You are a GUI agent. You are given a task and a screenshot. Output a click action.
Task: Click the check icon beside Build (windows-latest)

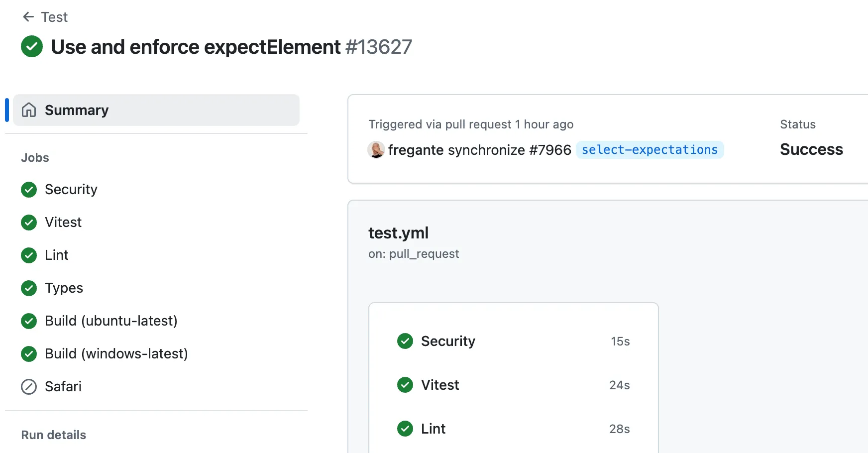29,354
